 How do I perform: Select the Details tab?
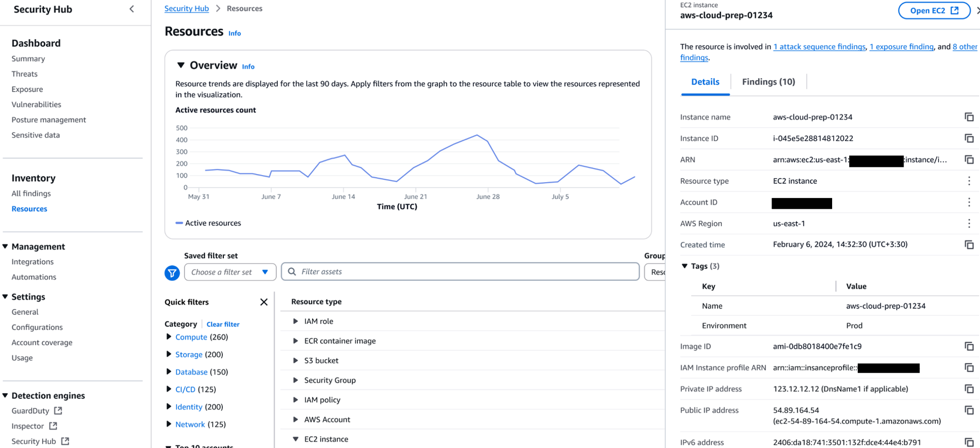click(705, 82)
